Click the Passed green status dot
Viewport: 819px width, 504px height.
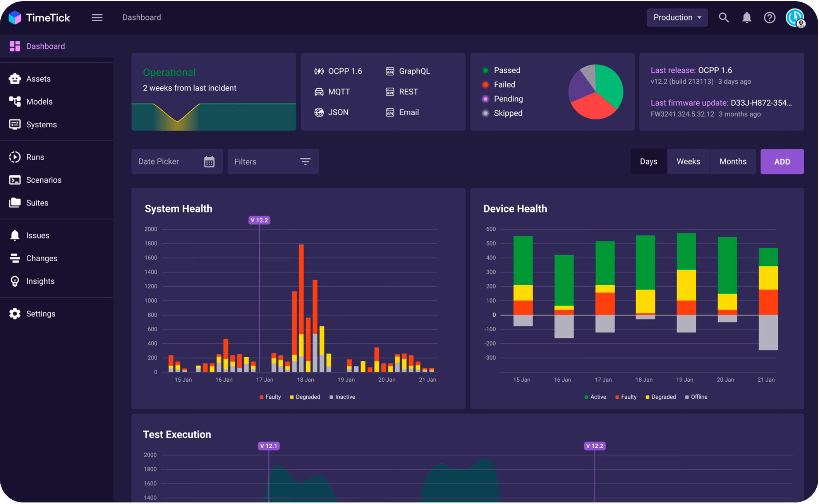pyautogui.click(x=485, y=70)
